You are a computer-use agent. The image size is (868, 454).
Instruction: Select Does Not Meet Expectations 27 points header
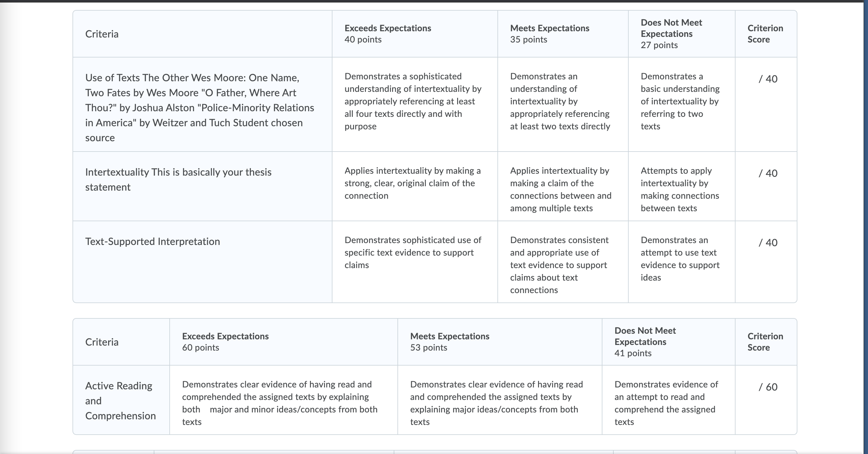pos(682,34)
